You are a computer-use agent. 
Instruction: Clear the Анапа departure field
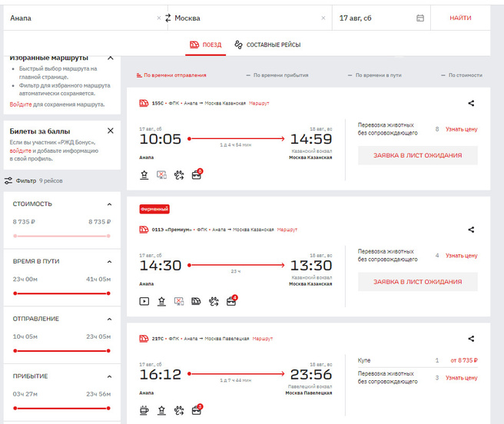pyautogui.click(x=159, y=18)
